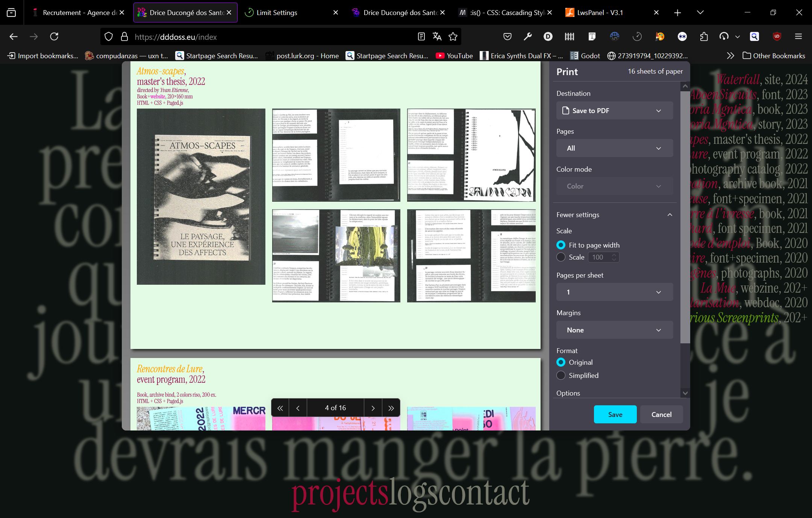Go to next page in print preview
This screenshot has height=518, width=812.
click(373, 408)
